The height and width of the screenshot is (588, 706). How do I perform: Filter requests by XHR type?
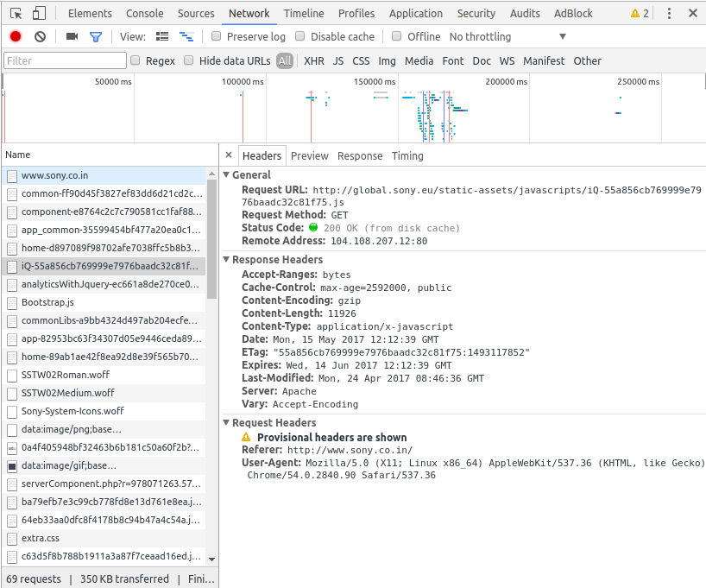click(x=314, y=60)
